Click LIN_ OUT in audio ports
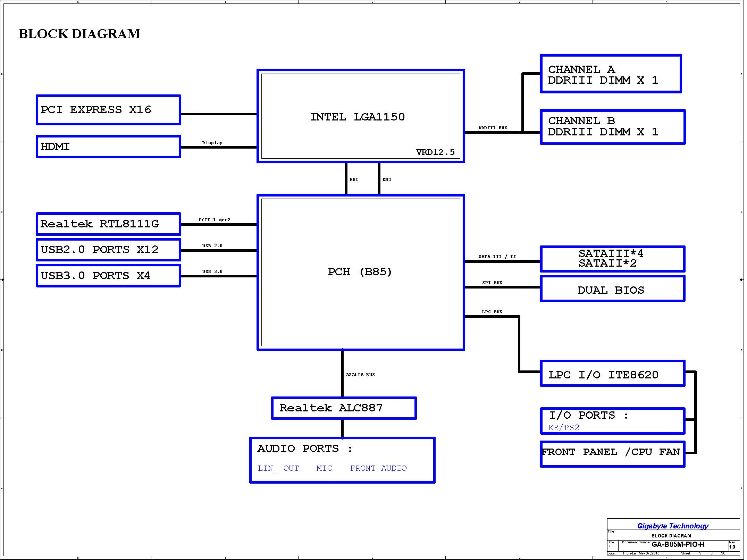This screenshot has height=560, width=747. click(278, 468)
